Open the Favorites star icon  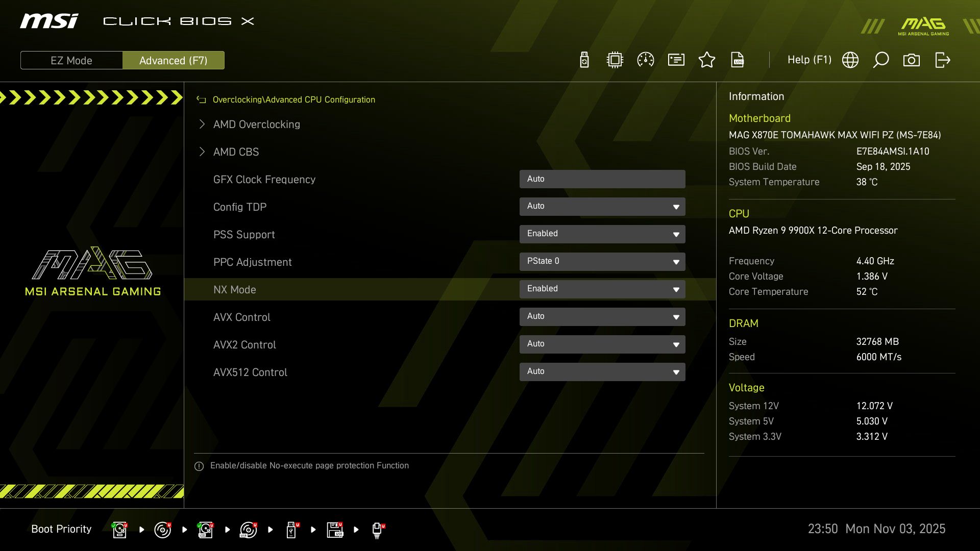pos(707,60)
